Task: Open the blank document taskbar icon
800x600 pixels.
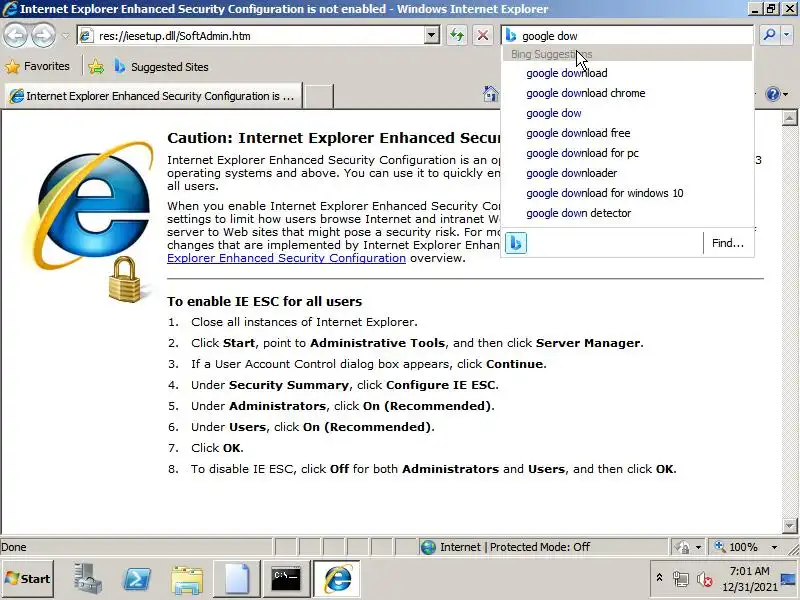Action: point(237,579)
